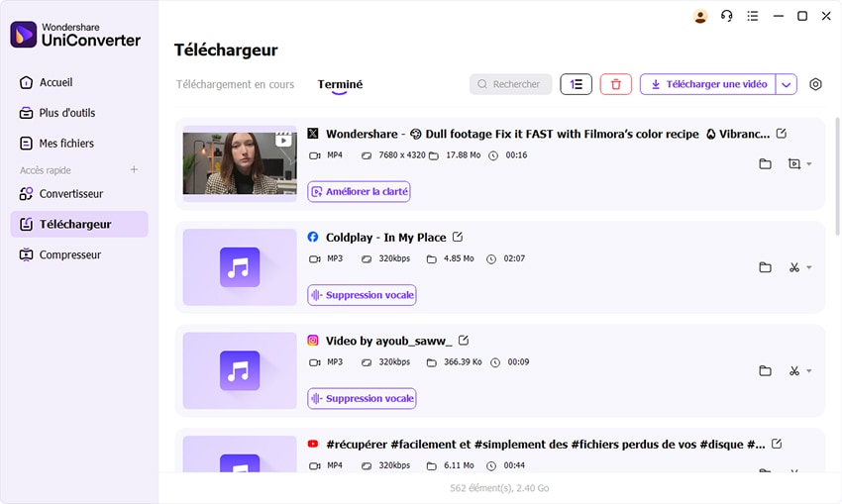Open the user account profile icon
This screenshot has width=842, height=504.
pyautogui.click(x=699, y=16)
